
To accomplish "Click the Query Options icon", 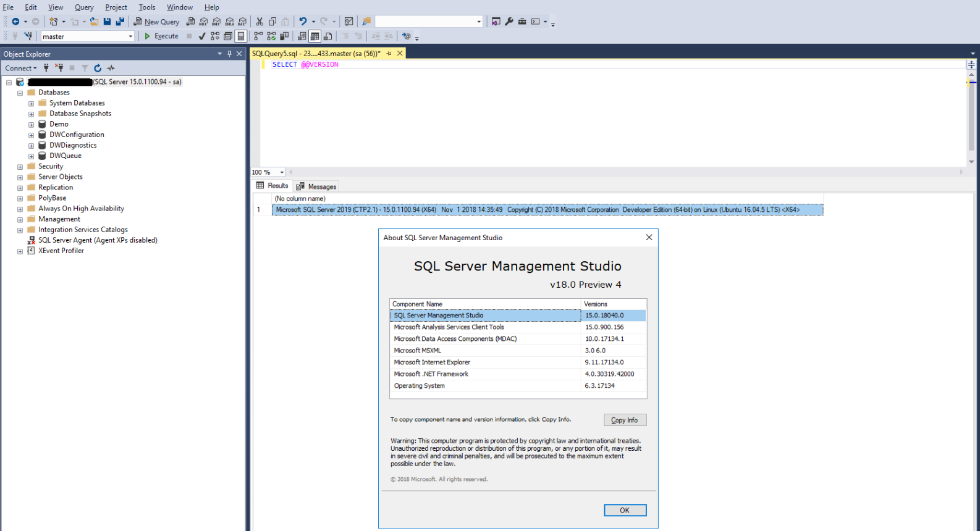I will [228, 36].
